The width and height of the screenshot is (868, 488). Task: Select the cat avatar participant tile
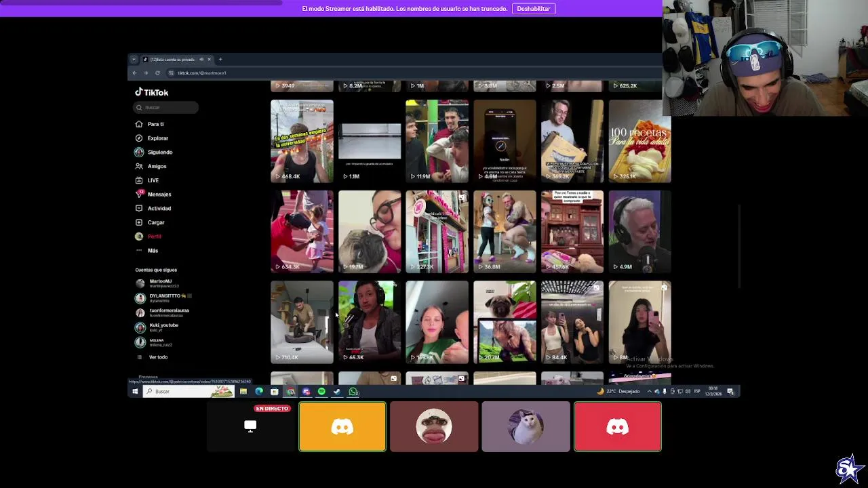point(526,426)
